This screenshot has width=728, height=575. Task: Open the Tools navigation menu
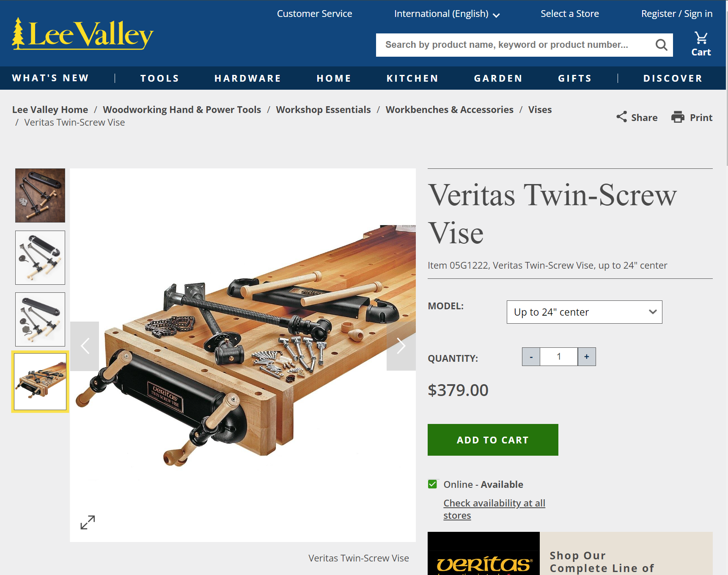[160, 78]
